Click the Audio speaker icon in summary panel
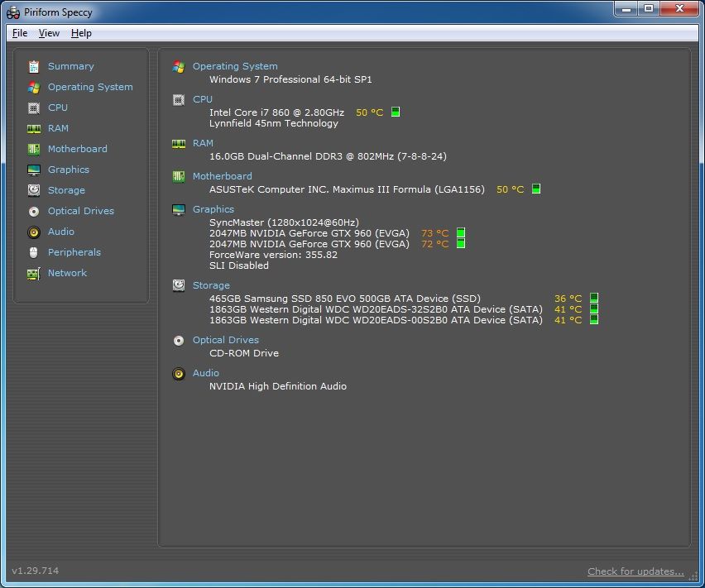705x588 pixels. (179, 374)
